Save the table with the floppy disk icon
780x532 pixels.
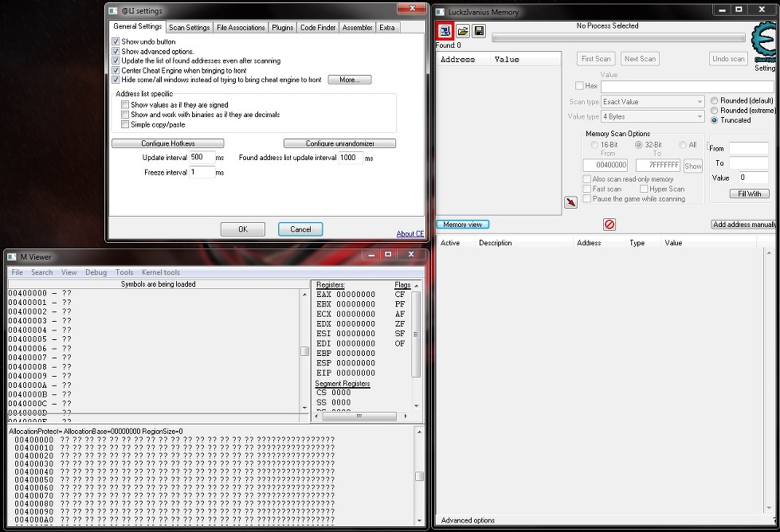click(479, 31)
